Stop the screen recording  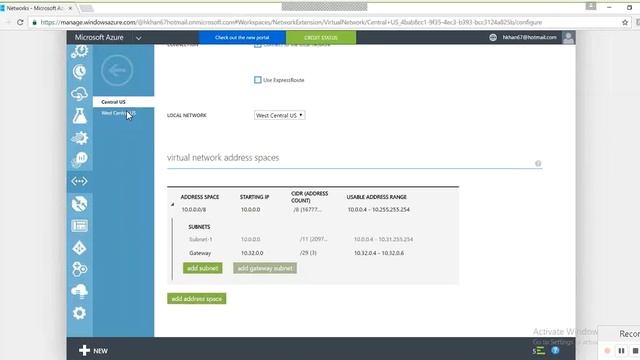point(635,351)
